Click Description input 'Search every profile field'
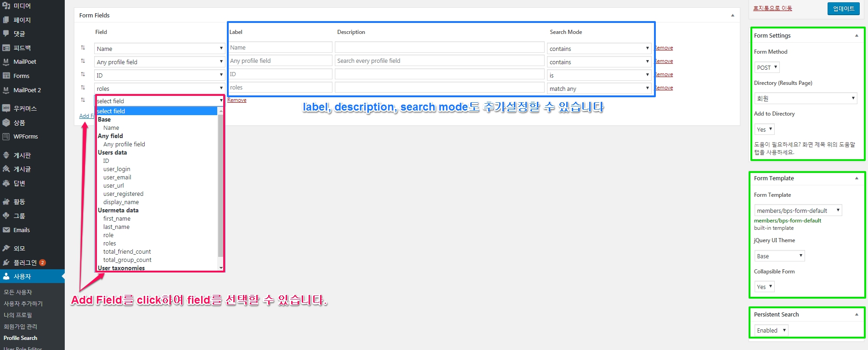The image size is (868, 350). [440, 61]
